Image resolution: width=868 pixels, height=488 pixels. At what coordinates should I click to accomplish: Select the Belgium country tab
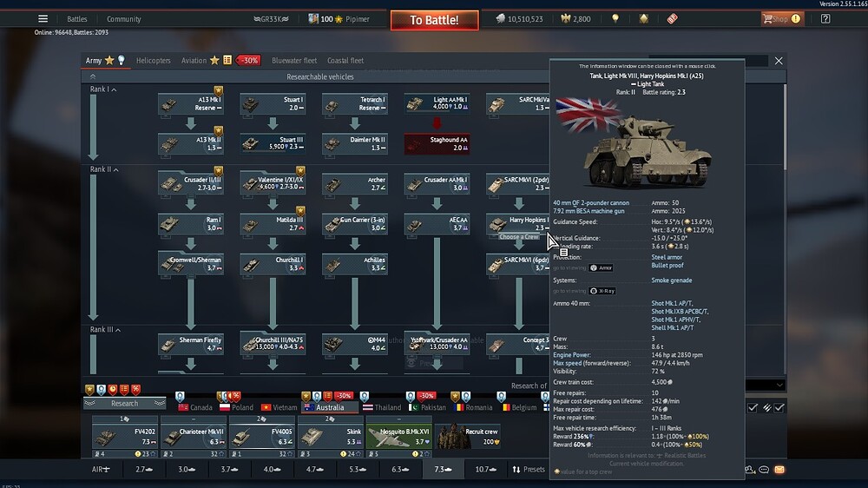pos(519,407)
